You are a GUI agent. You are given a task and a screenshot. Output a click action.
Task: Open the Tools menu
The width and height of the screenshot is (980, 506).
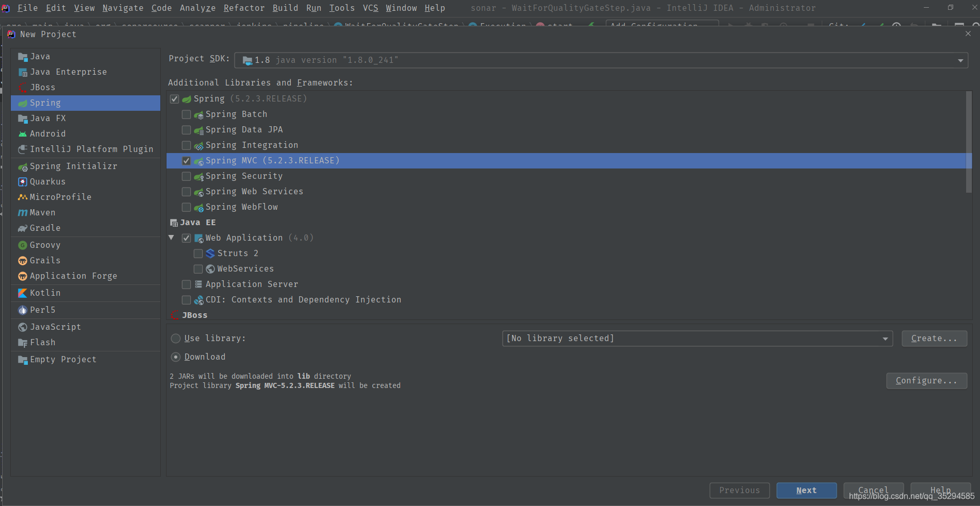pyautogui.click(x=342, y=8)
